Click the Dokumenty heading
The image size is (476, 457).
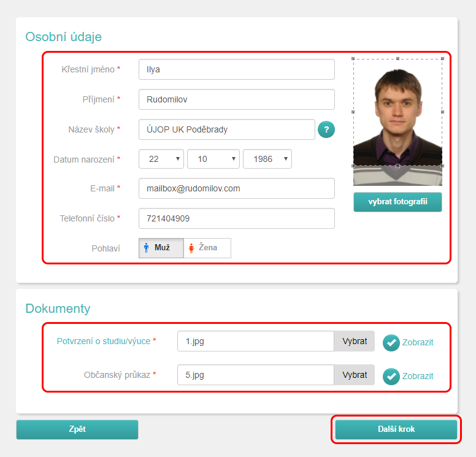pyautogui.click(x=58, y=309)
